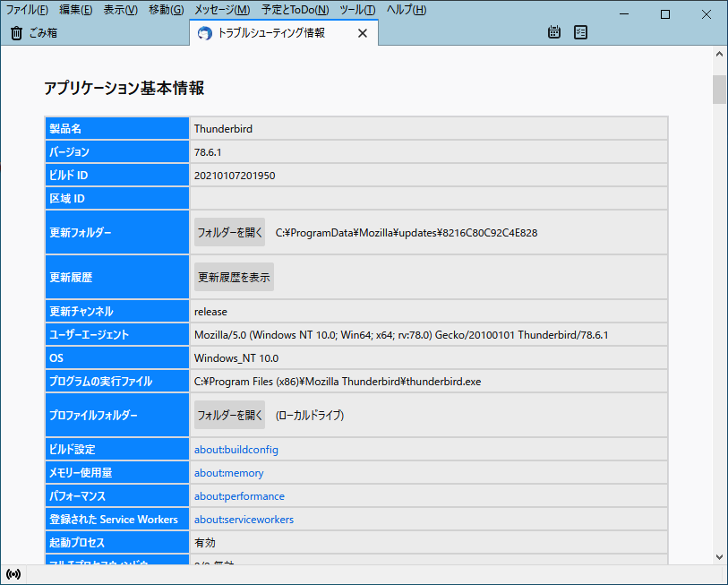
Task: Minimize the Thunderbird window
Action: tap(624, 14)
